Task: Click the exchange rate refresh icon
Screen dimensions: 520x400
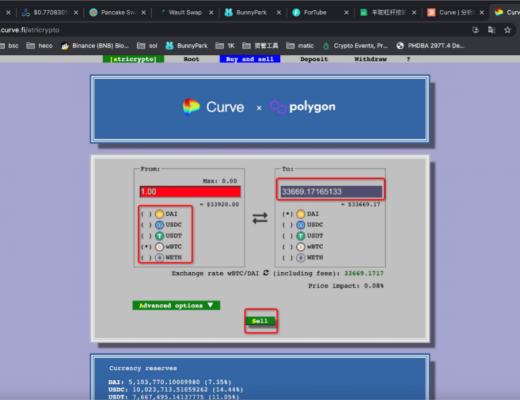Action: pyautogui.click(x=266, y=273)
